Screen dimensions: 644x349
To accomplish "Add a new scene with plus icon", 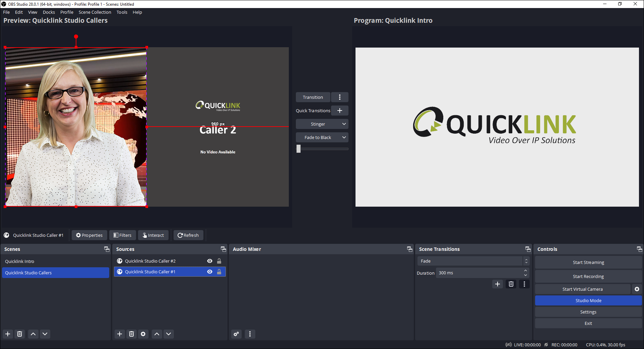I will coord(8,334).
